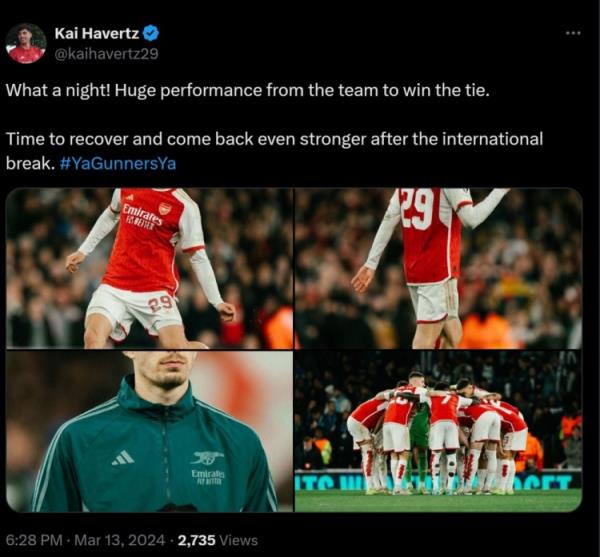Click the Arsenal cannon crest on green jacket
The image size is (600, 557).
(207, 457)
